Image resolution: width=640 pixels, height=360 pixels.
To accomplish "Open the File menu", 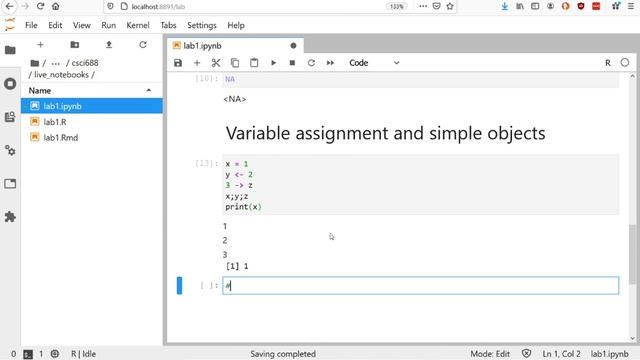I will [x=31, y=25].
